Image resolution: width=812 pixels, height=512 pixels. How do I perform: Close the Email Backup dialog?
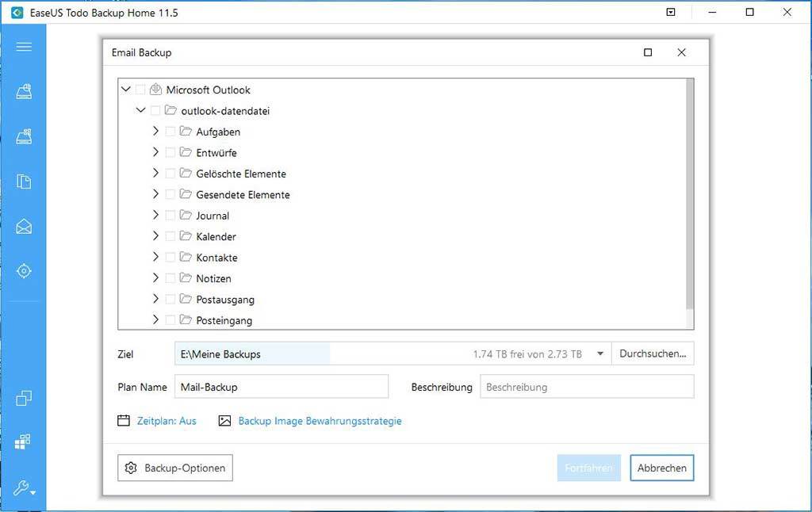(x=681, y=52)
